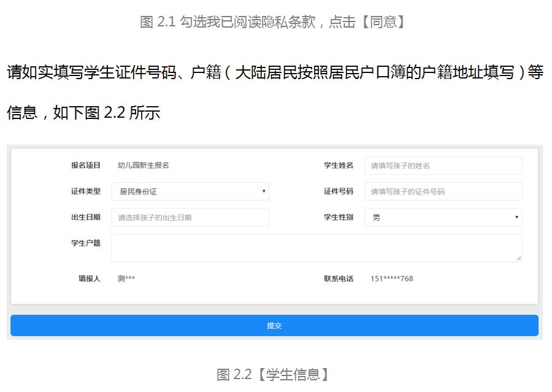
Task: Click the resize handle of the 学生户籍 textarea
Action: [519, 259]
